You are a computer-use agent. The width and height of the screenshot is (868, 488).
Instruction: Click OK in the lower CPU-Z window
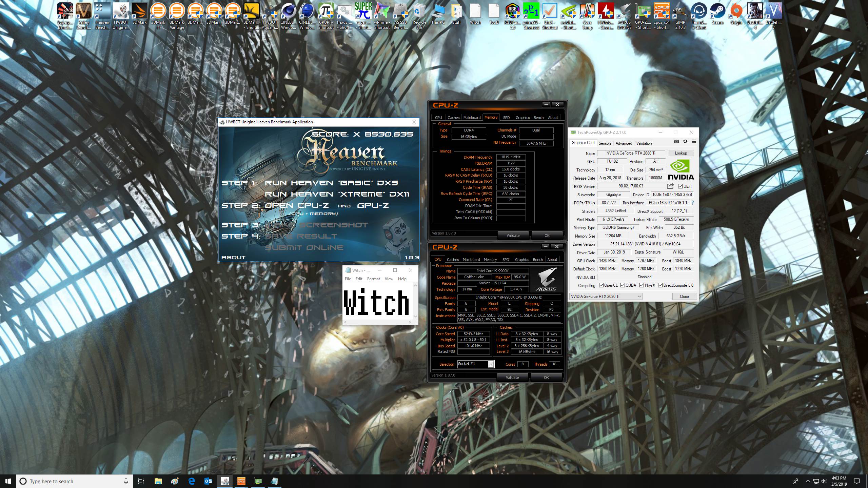pyautogui.click(x=546, y=378)
